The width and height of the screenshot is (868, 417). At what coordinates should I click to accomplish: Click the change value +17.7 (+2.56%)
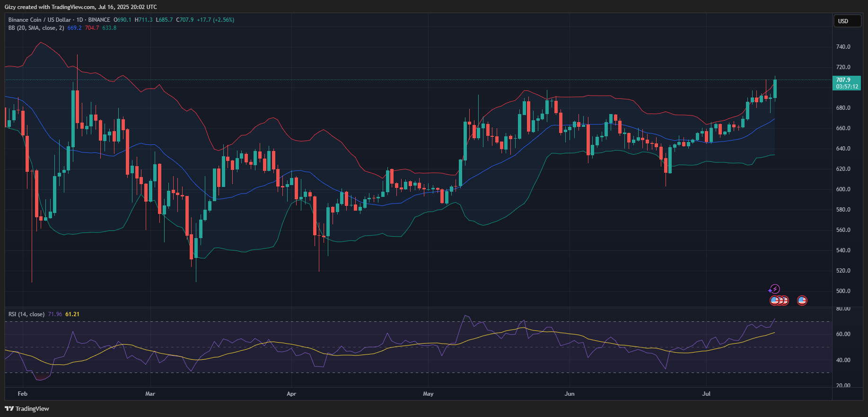pyautogui.click(x=216, y=20)
